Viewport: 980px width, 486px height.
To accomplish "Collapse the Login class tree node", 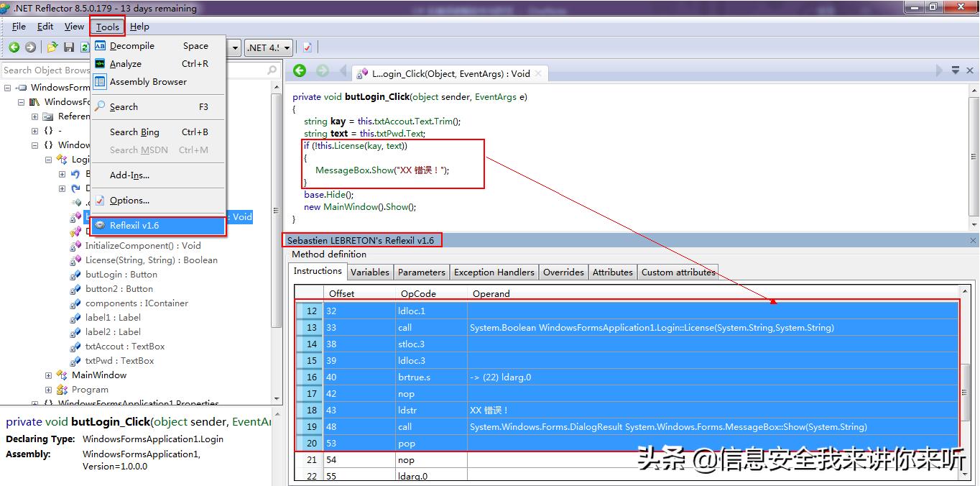I will pyautogui.click(x=49, y=160).
